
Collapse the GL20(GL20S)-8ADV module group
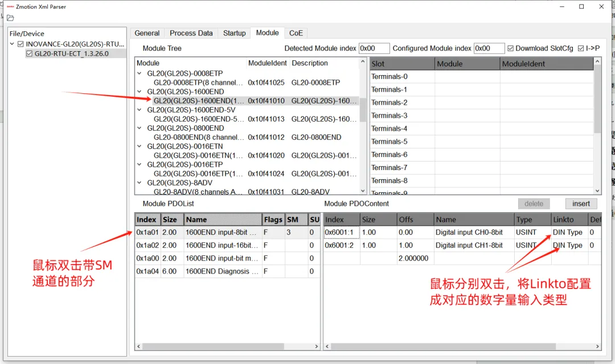[140, 183]
